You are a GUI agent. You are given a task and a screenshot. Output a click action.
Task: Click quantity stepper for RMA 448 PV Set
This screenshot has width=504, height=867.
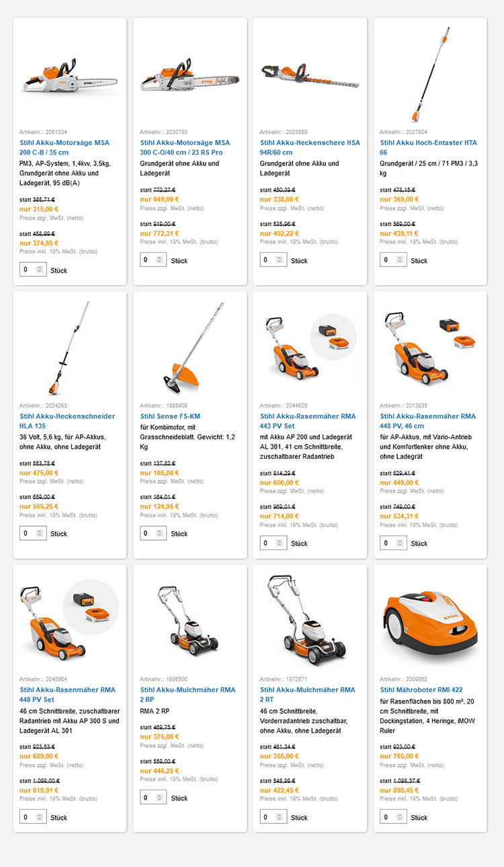[39, 817]
